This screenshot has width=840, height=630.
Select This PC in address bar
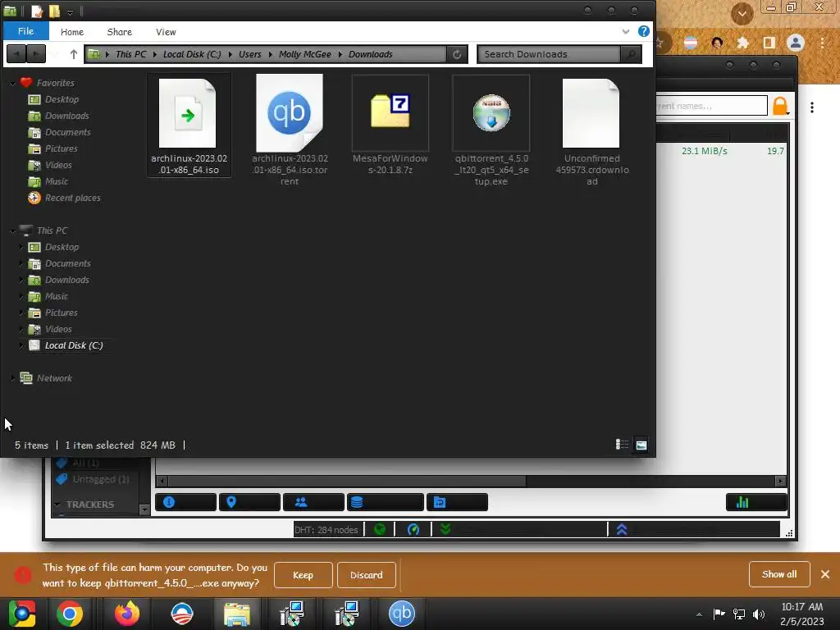point(130,54)
